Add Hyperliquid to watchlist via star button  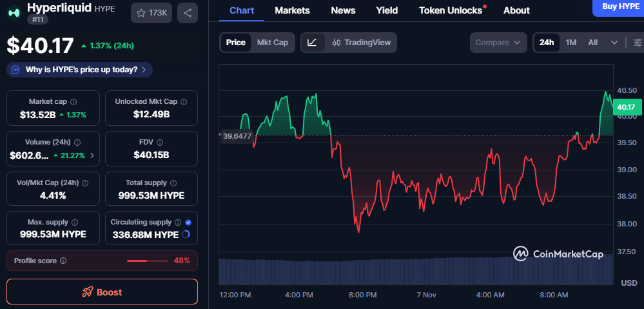pos(151,12)
